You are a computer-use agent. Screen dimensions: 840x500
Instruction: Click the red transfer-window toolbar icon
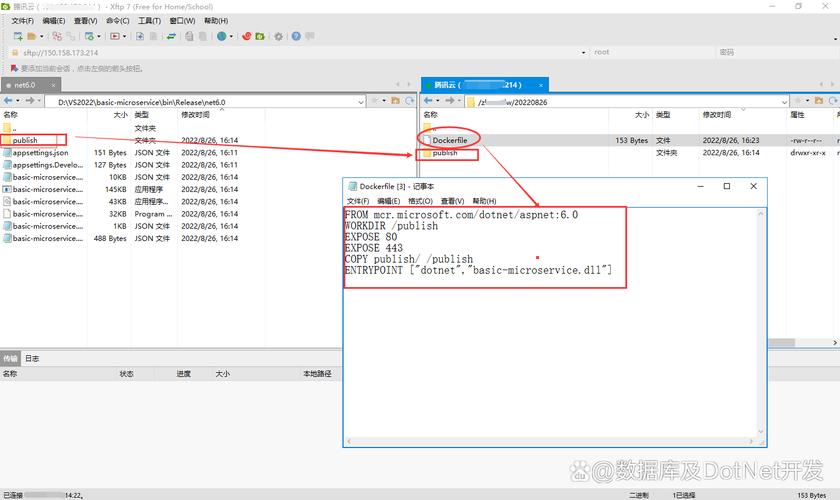point(115,36)
